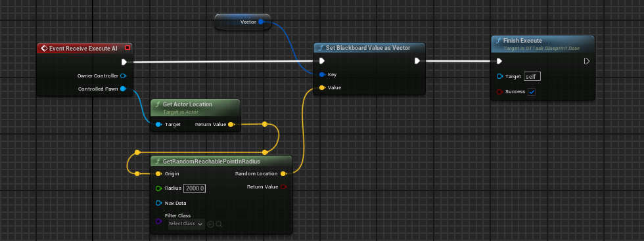This screenshot has width=644, height=241.
Task: Click the Return Value pin of Get Actor Location
Action: [x=231, y=124]
